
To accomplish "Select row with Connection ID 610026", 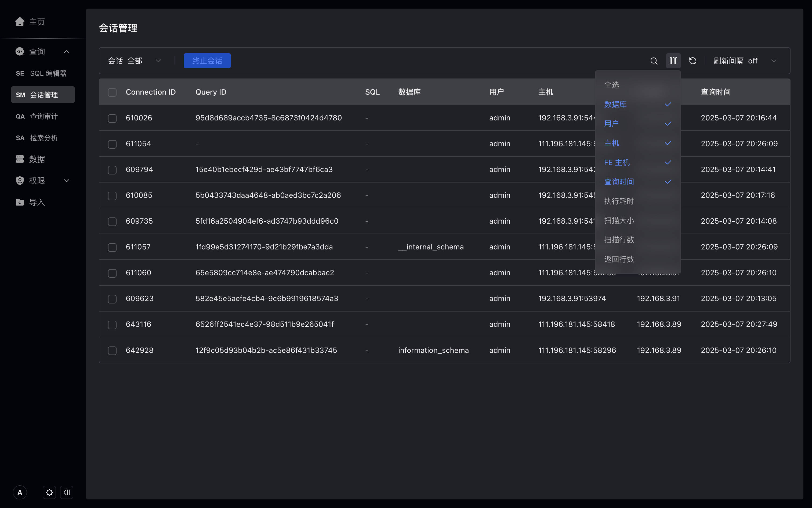I will point(112,118).
